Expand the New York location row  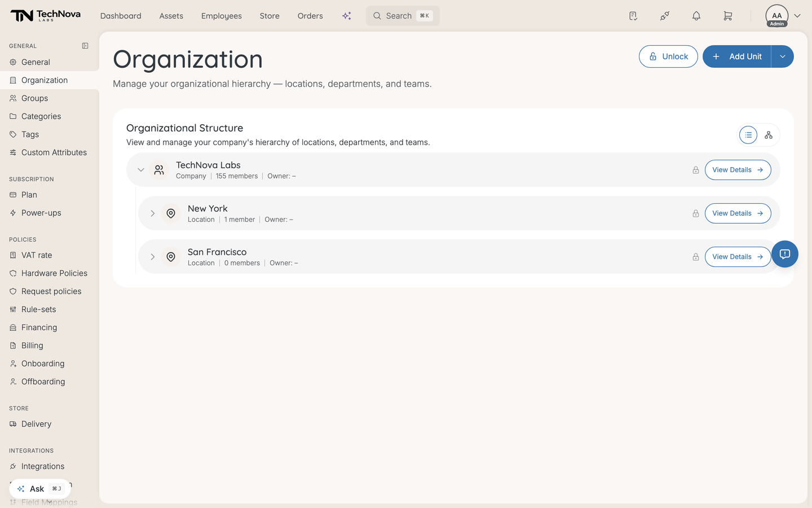(x=152, y=213)
